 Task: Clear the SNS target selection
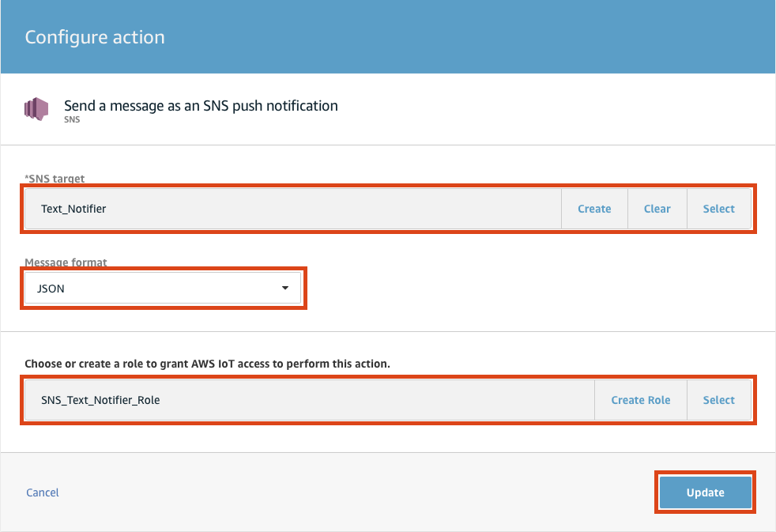pyautogui.click(x=657, y=209)
